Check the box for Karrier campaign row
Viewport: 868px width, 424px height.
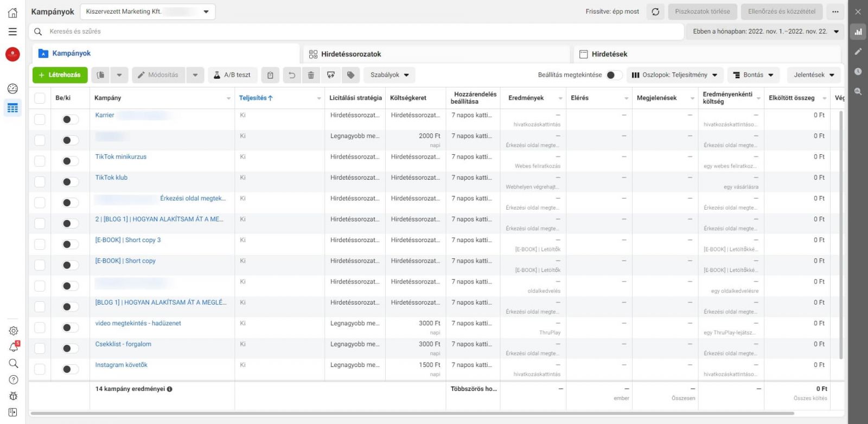point(40,119)
